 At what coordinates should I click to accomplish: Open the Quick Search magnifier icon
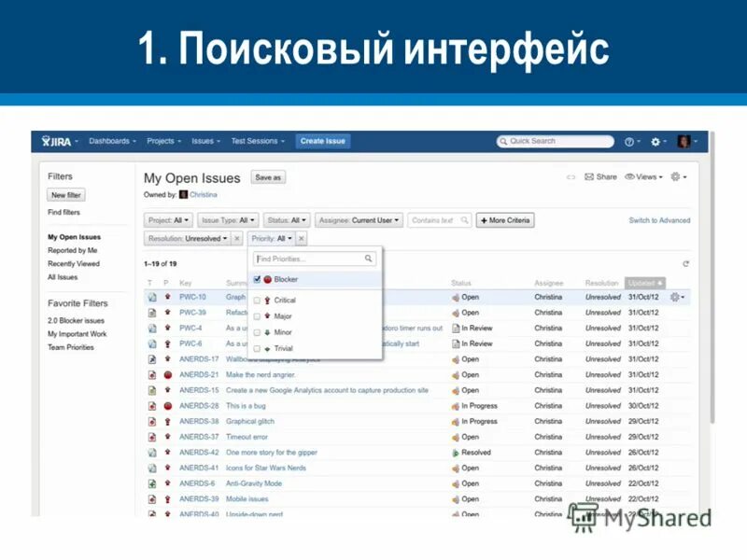pos(504,141)
